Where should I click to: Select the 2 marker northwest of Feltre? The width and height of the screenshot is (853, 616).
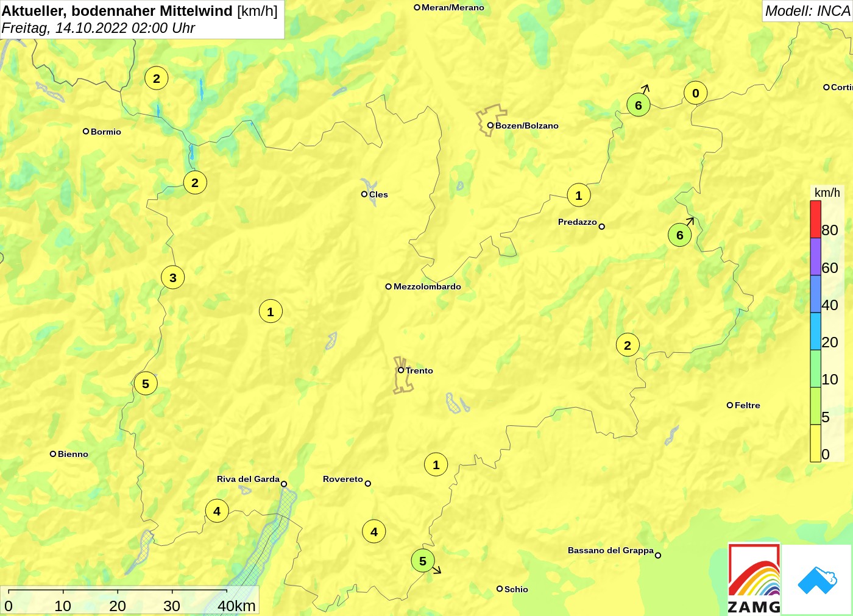click(628, 345)
